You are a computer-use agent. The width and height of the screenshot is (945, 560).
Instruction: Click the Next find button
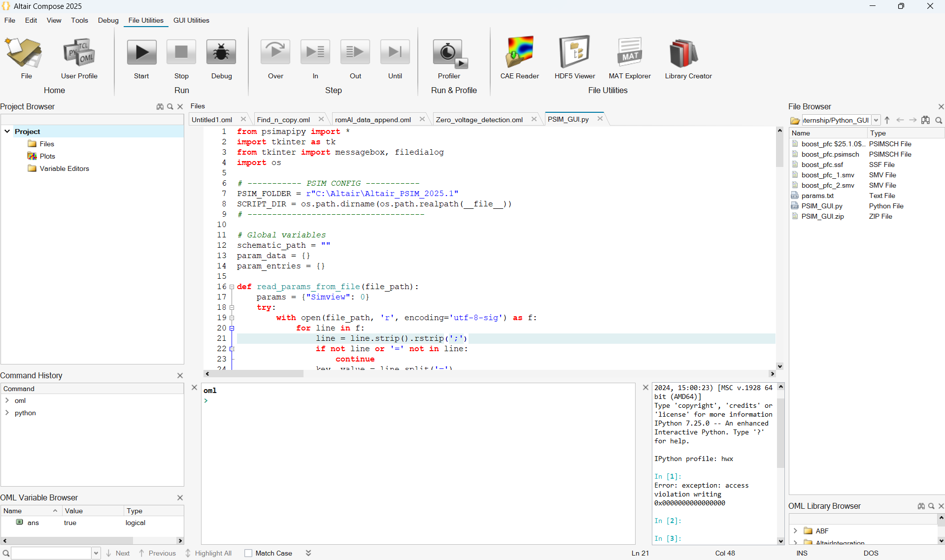(x=118, y=553)
